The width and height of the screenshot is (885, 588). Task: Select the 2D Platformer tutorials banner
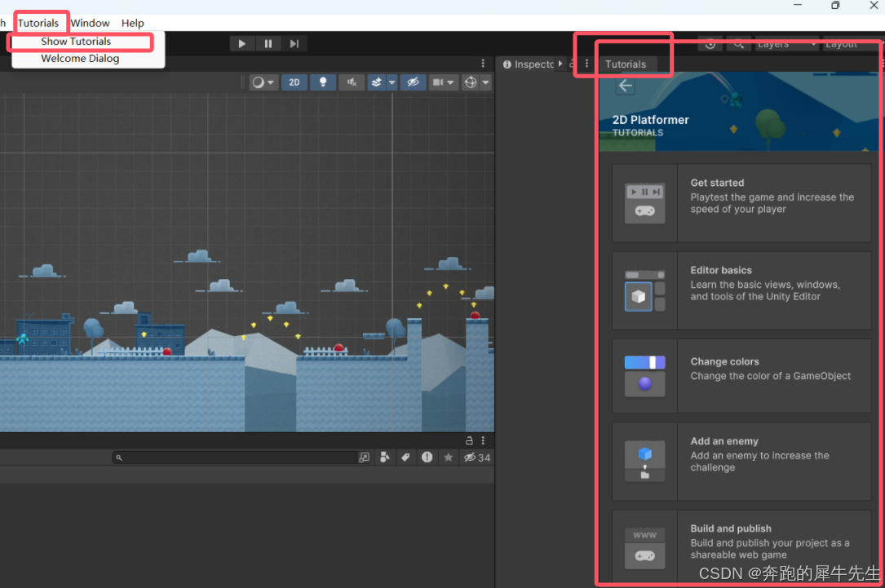739,111
